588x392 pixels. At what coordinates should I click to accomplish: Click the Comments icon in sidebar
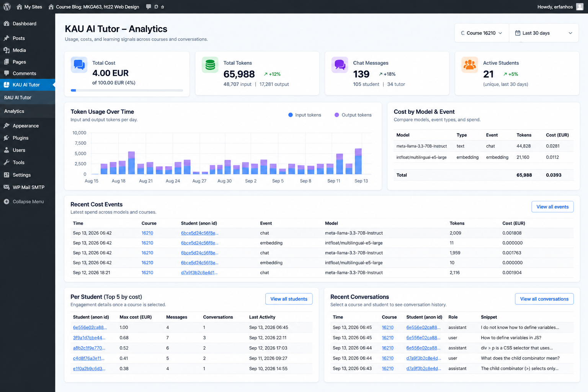[7, 73]
